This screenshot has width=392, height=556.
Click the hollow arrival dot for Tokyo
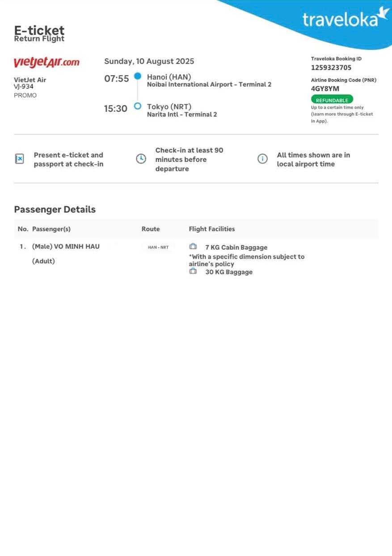(x=138, y=106)
